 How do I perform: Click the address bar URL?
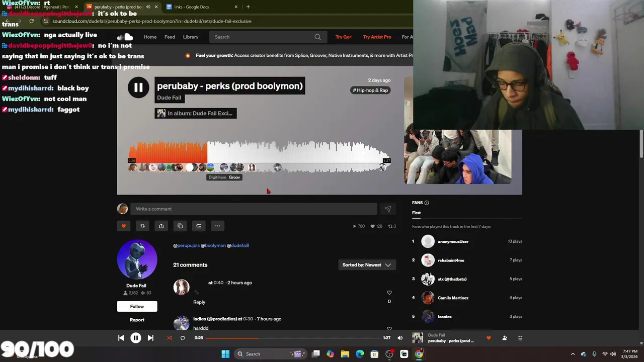pyautogui.click(x=151, y=21)
